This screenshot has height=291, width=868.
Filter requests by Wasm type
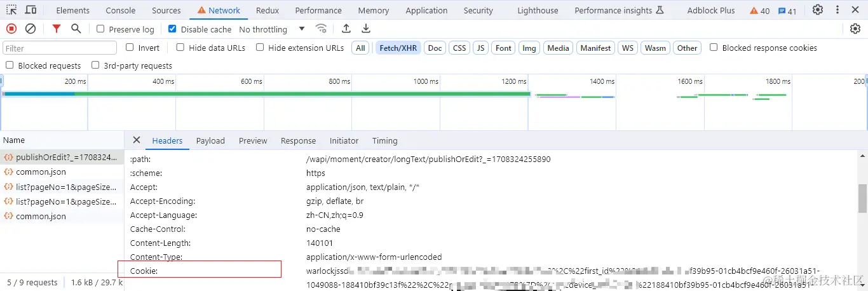[x=655, y=48]
